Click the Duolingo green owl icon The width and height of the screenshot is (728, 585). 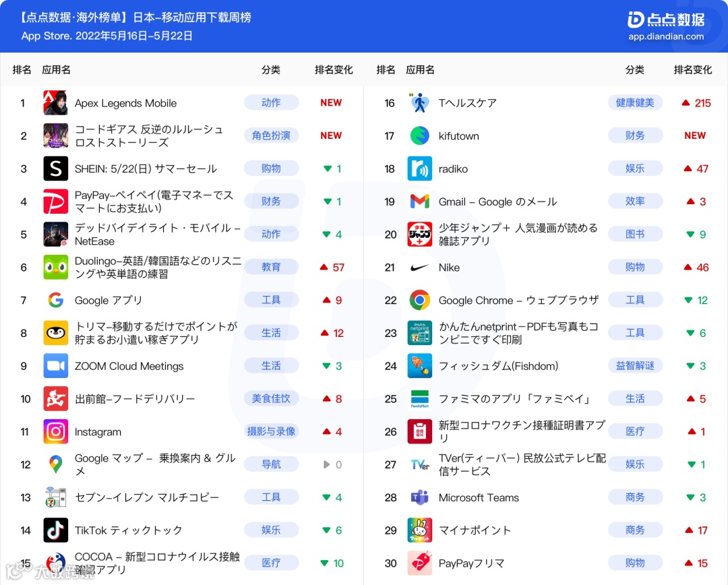(55, 268)
